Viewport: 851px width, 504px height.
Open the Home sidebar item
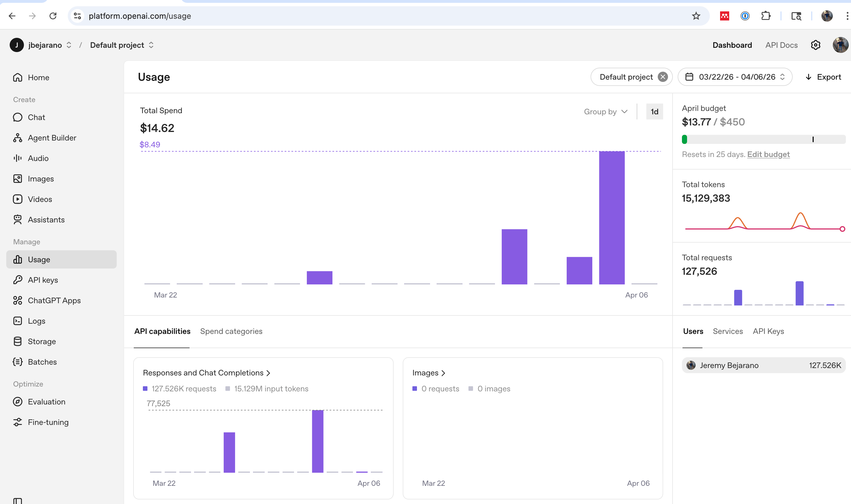(61, 77)
